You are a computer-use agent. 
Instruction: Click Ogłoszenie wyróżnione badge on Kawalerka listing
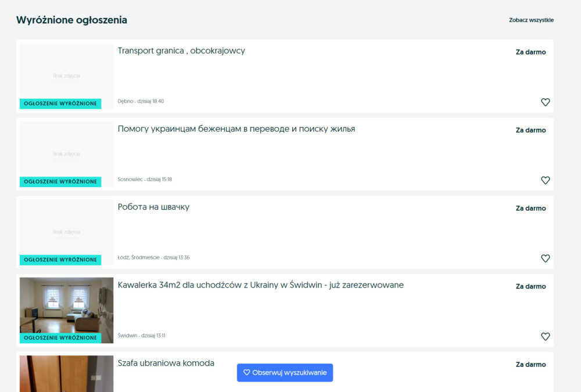(x=60, y=338)
